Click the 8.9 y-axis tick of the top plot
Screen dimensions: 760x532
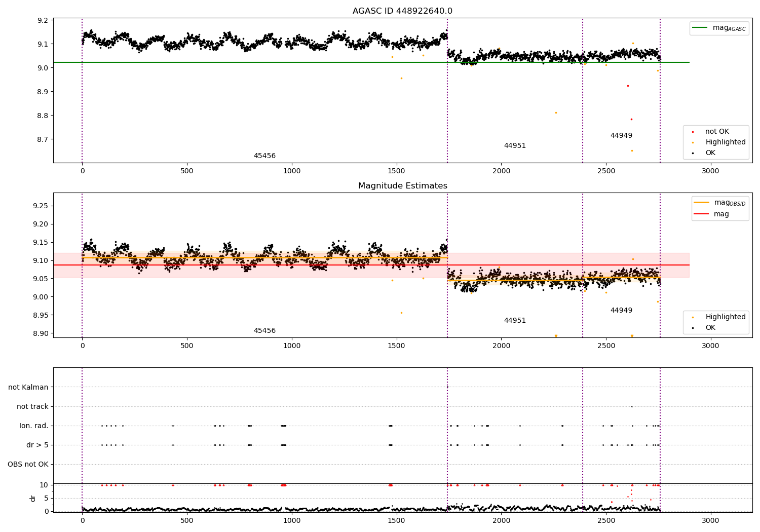coord(43,92)
